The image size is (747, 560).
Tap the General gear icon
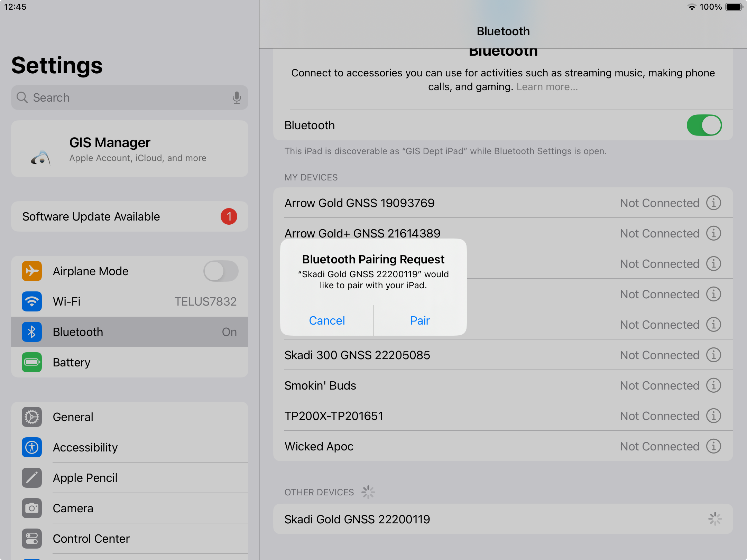[x=32, y=417]
